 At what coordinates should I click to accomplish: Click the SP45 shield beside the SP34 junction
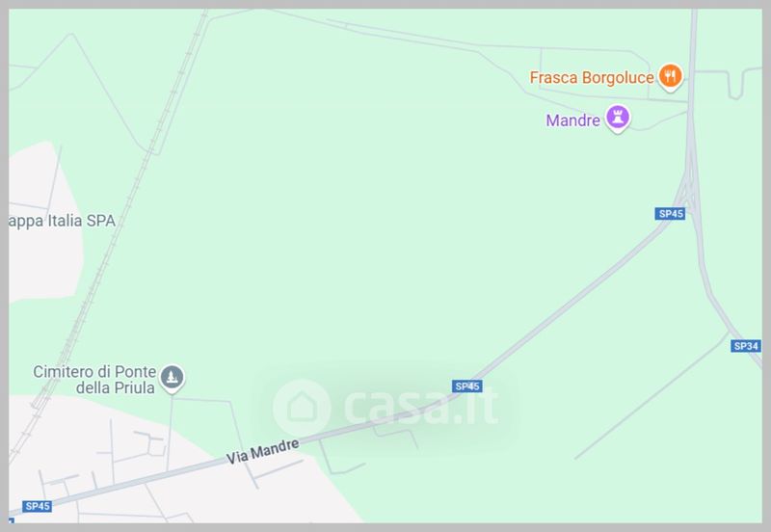coord(670,213)
